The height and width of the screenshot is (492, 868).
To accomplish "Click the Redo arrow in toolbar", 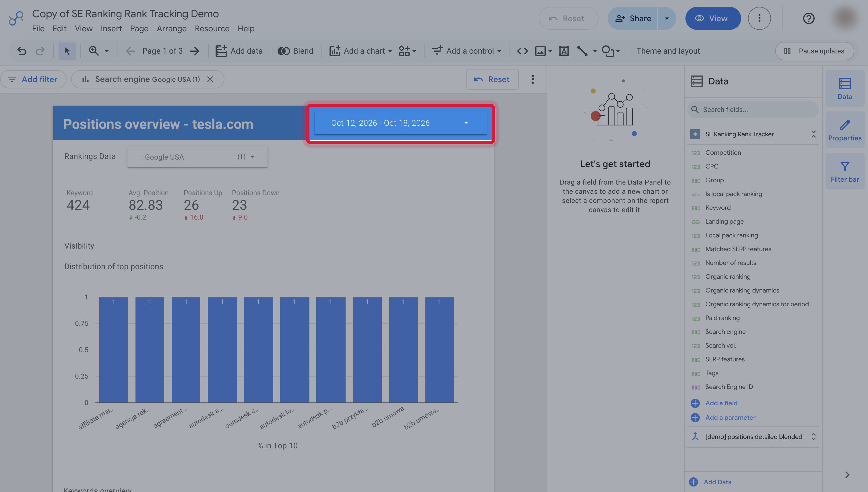I will tap(40, 51).
